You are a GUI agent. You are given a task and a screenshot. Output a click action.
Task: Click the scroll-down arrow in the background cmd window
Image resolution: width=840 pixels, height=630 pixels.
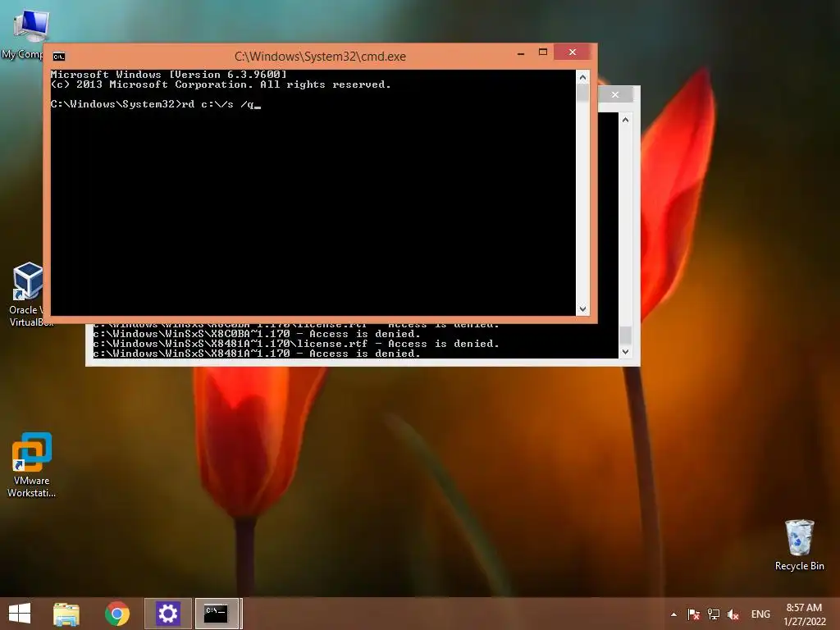(x=625, y=352)
